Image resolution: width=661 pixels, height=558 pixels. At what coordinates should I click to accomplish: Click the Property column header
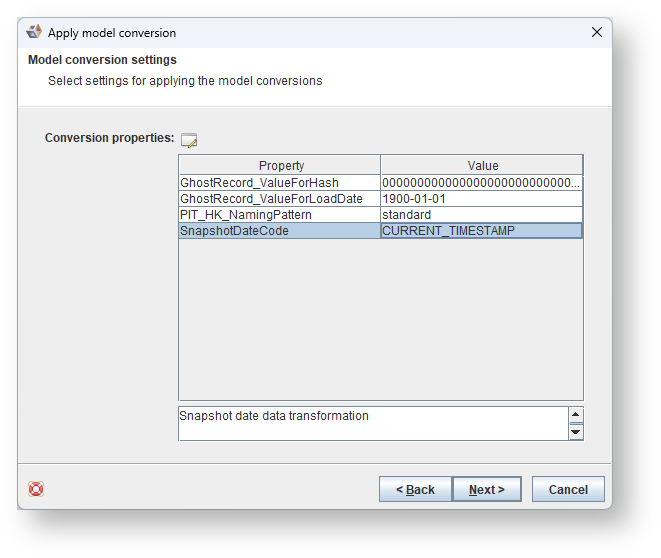tap(280, 166)
